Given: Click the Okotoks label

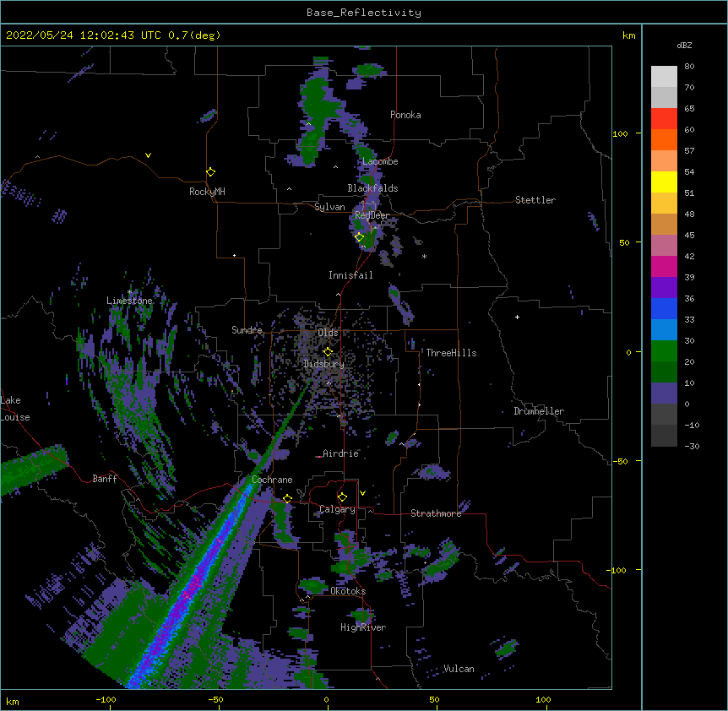Looking at the screenshot, I should (x=348, y=591).
